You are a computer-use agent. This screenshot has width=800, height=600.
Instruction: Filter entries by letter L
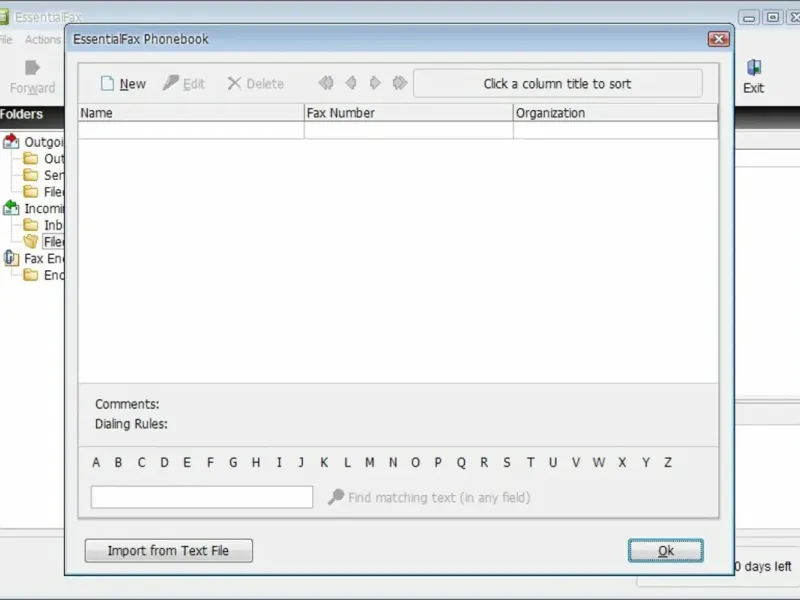(x=347, y=462)
